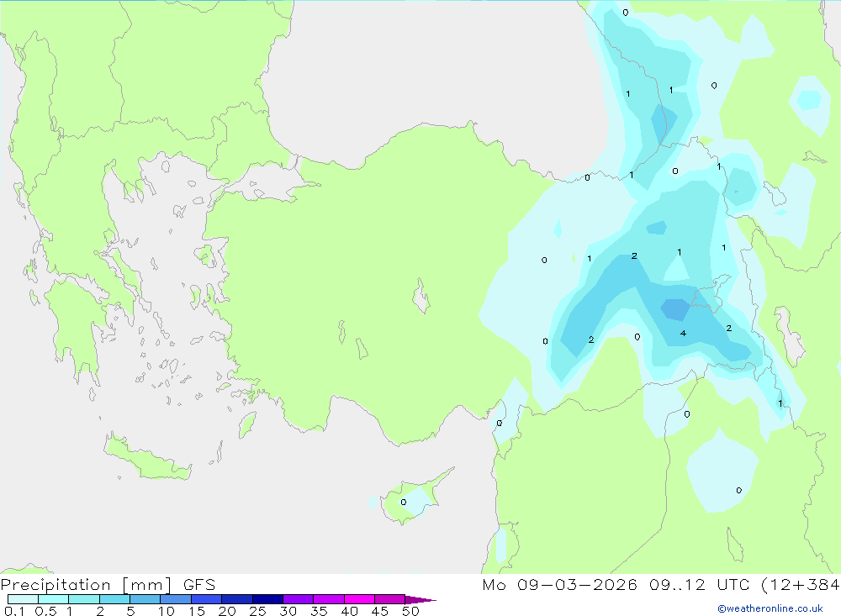Click the '20' legend tick label
The width and height of the screenshot is (841, 616).
(x=227, y=611)
